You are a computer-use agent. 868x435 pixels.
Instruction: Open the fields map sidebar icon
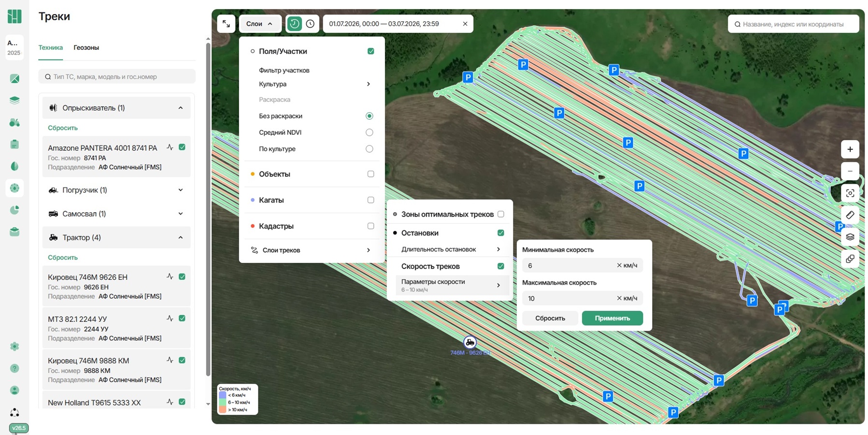(x=14, y=78)
